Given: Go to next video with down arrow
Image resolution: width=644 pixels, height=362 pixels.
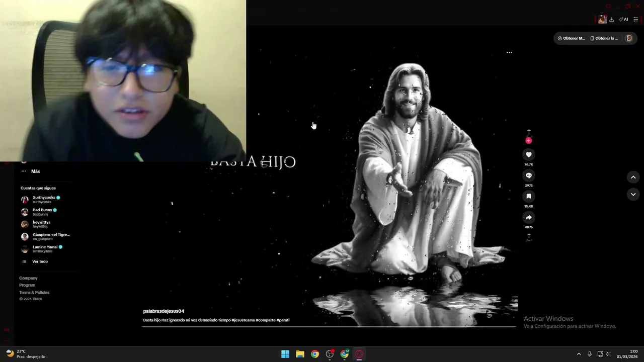Looking at the screenshot, I should pyautogui.click(x=633, y=194).
